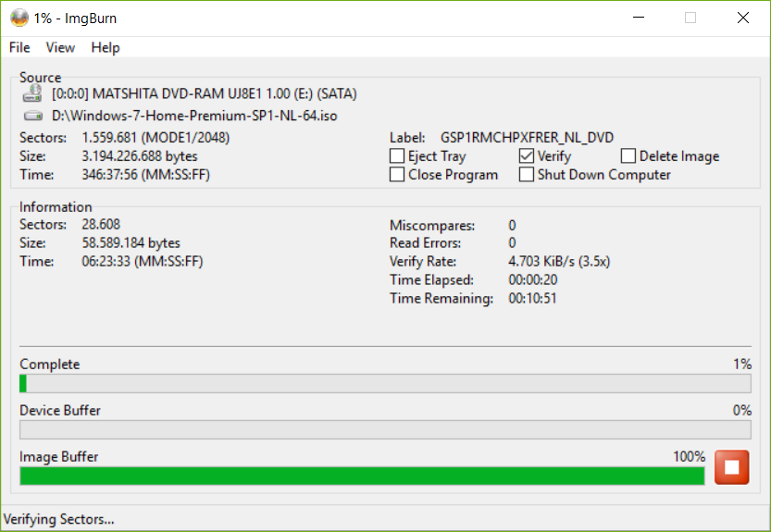Click information time 06:23:33 (MM:SS:FF)
The width and height of the screenshot is (771, 532).
[143, 261]
